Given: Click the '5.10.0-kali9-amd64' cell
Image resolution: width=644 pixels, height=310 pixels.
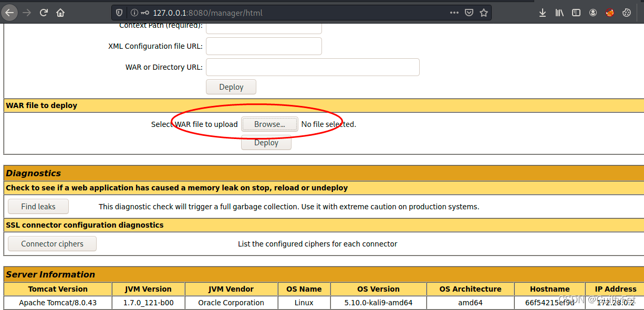Looking at the screenshot, I should pos(378,303).
